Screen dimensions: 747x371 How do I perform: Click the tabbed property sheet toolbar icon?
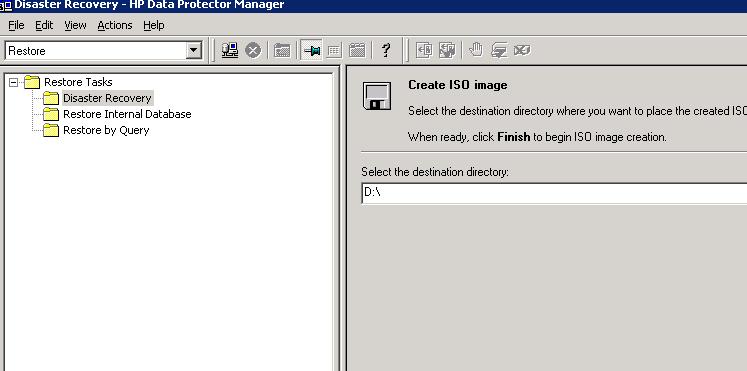pos(357,50)
